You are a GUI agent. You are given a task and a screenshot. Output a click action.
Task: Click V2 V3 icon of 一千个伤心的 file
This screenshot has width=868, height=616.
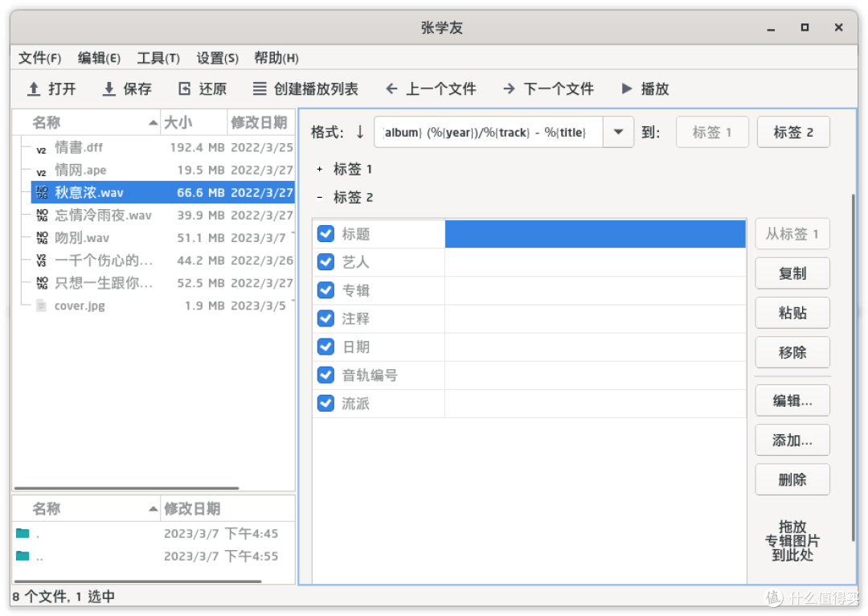pos(42,261)
